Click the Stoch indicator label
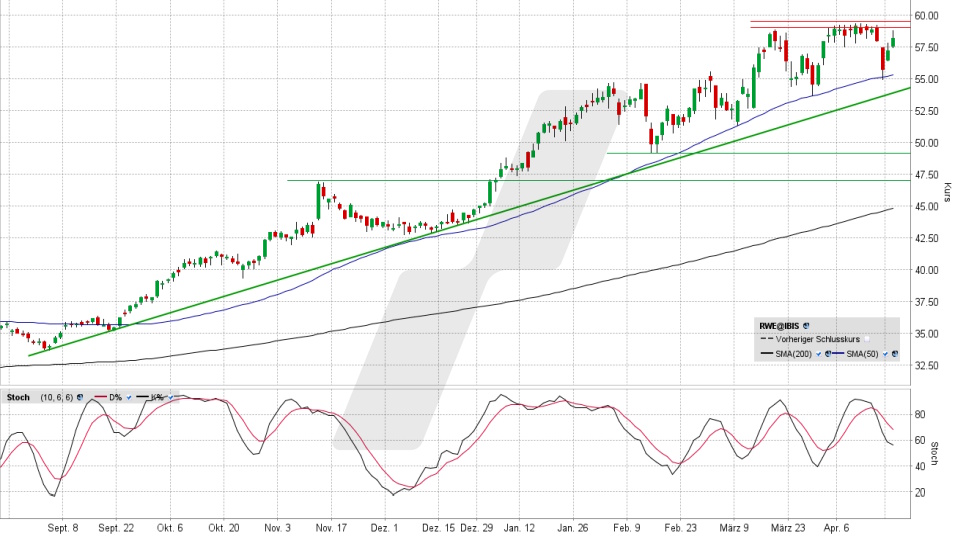 [x=18, y=397]
